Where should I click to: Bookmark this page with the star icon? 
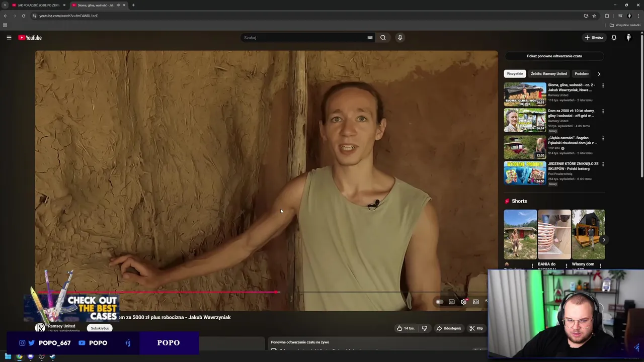(594, 16)
